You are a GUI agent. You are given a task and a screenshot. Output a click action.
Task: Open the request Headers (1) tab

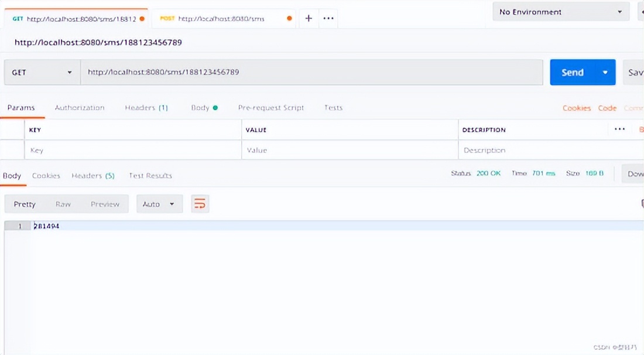[x=146, y=108]
